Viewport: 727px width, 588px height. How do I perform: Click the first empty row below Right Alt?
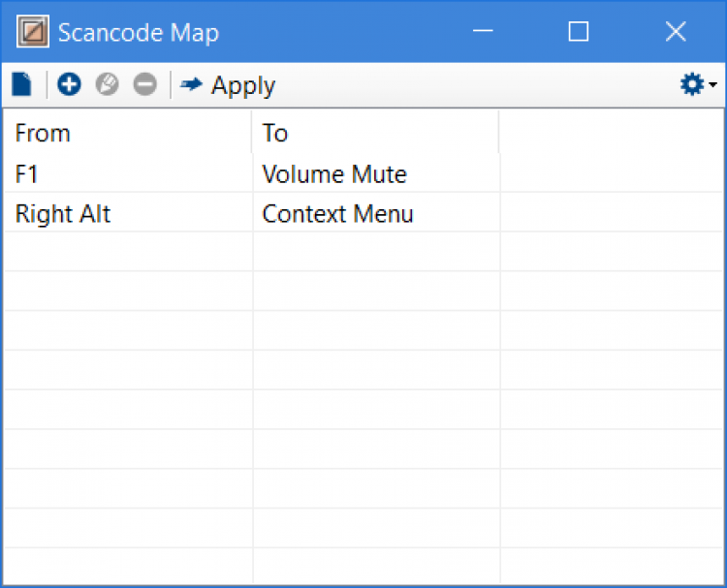click(128, 253)
